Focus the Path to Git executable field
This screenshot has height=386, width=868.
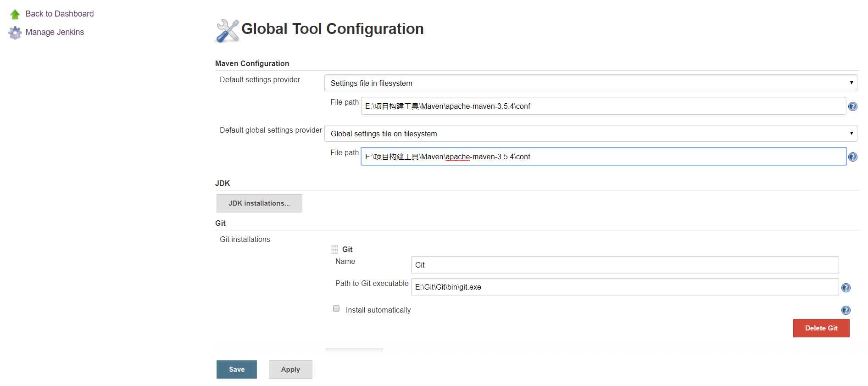pyautogui.click(x=624, y=287)
